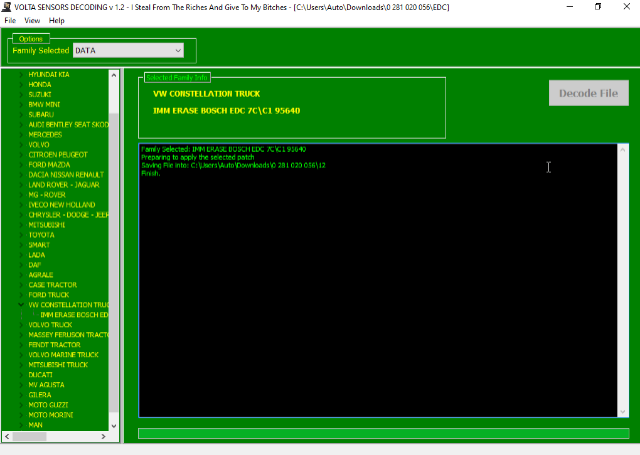Click 'IMM ERASE BOSCH EDC 7C\C1 95640' info text
The image size is (640, 455).
pos(227,111)
